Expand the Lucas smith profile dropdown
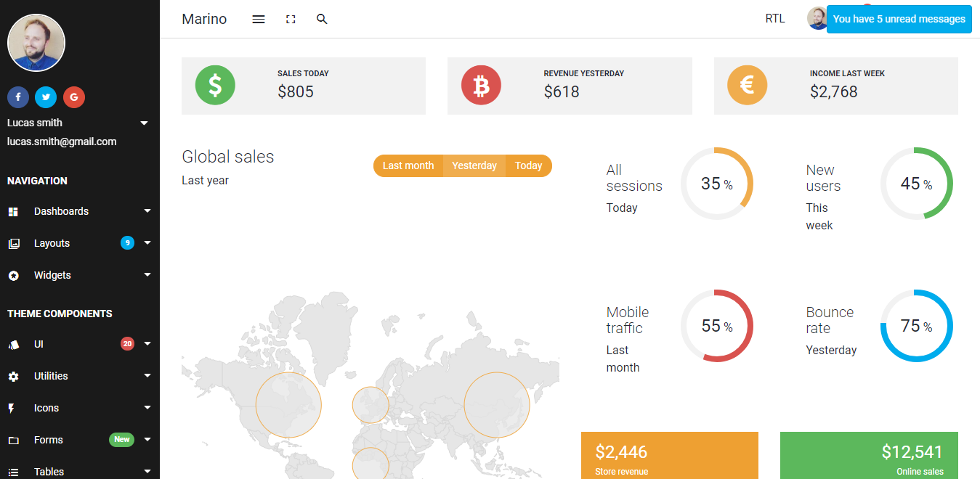Image resolution: width=980 pixels, height=479 pixels. coord(144,123)
